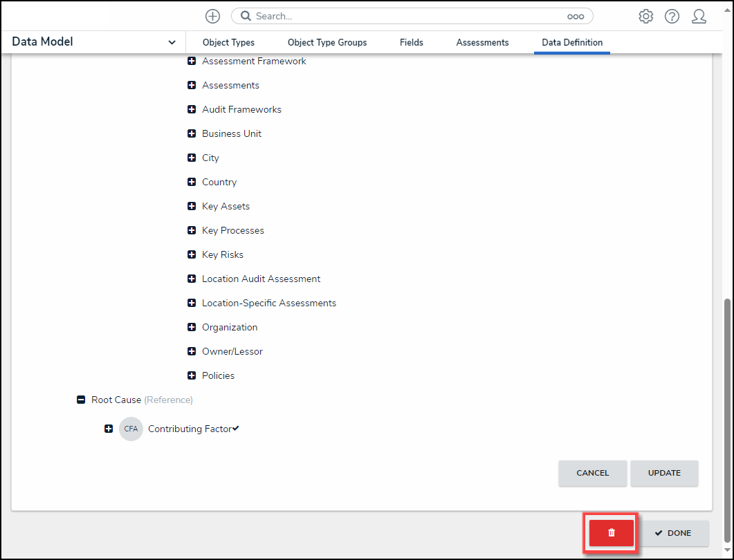Select the Country label
The width and height of the screenshot is (734, 560).
pos(219,183)
